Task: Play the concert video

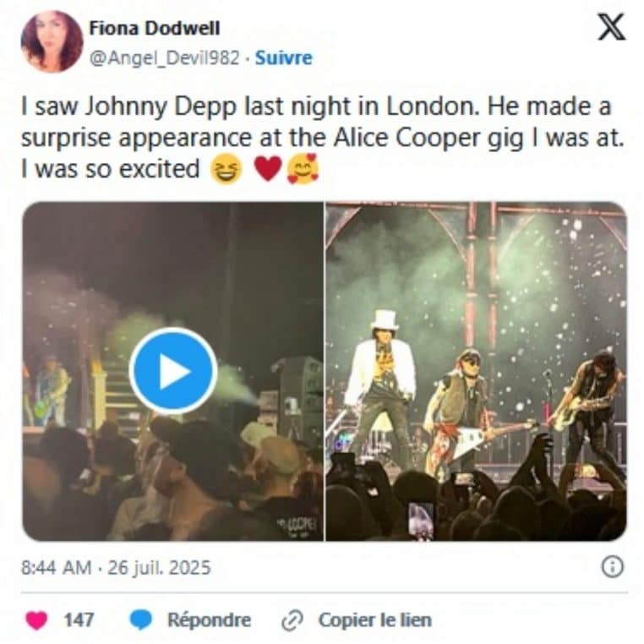Action: point(173,370)
